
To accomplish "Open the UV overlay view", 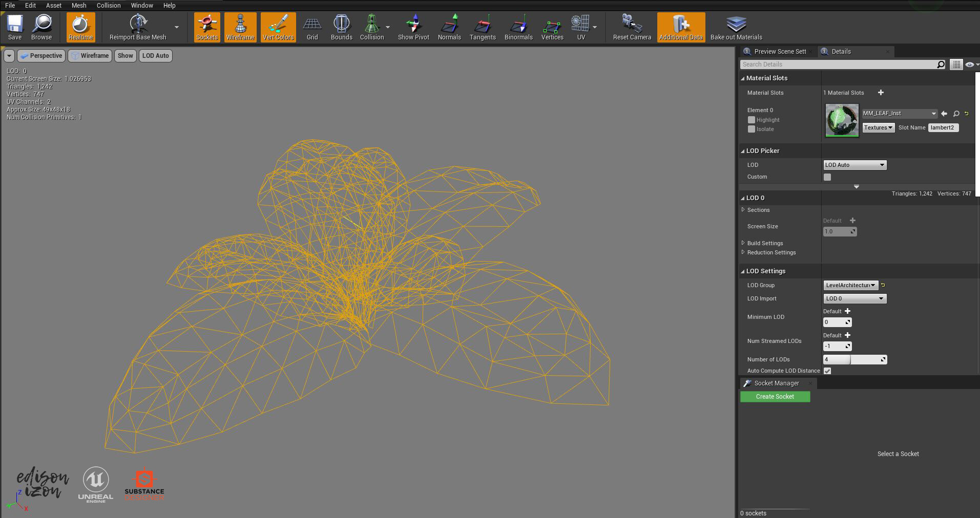I will coord(579,27).
